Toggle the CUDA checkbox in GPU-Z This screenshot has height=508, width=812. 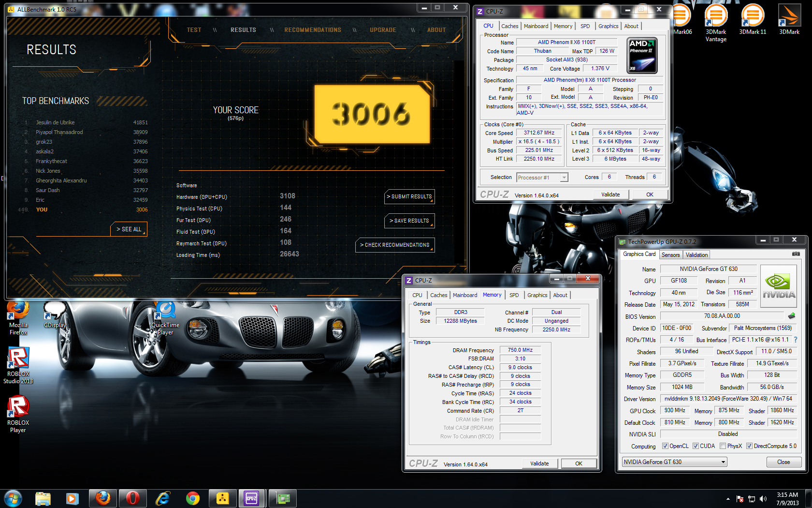[696, 446]
